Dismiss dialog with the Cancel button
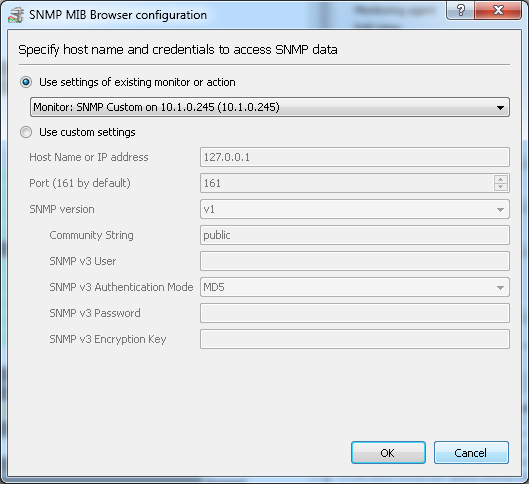The width and height of the screenshot is (529, 484). click(x=471, y=453)
